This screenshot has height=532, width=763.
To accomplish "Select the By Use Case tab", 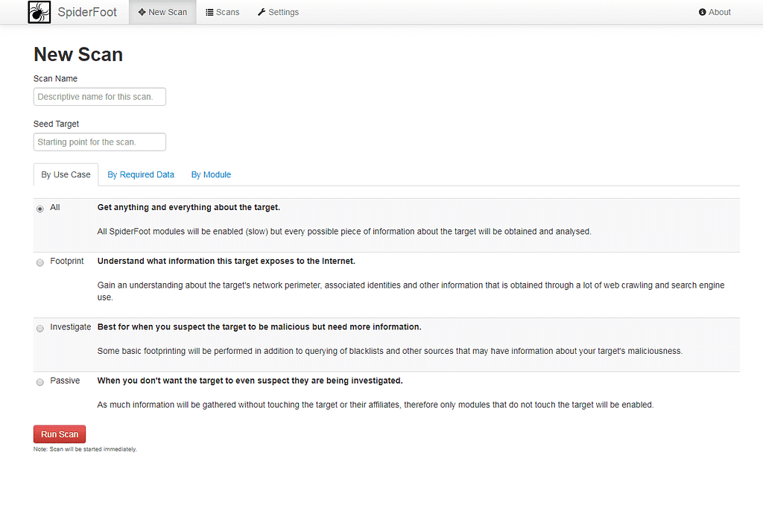I will [66, 175].
